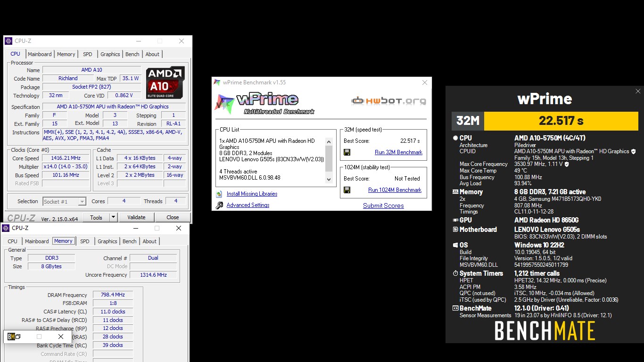The image size is (644, 362).
Task: Click Submit Scores link
Action: coord(383,206)
